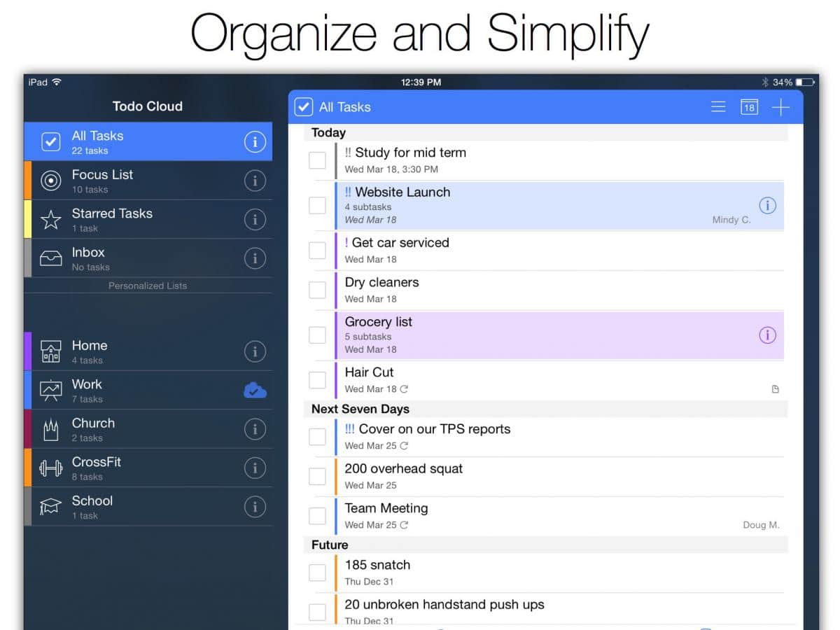Screen dimensions: 840x630
Task: Open the calendar icon showing 18
Action: [x=749, y=107]
